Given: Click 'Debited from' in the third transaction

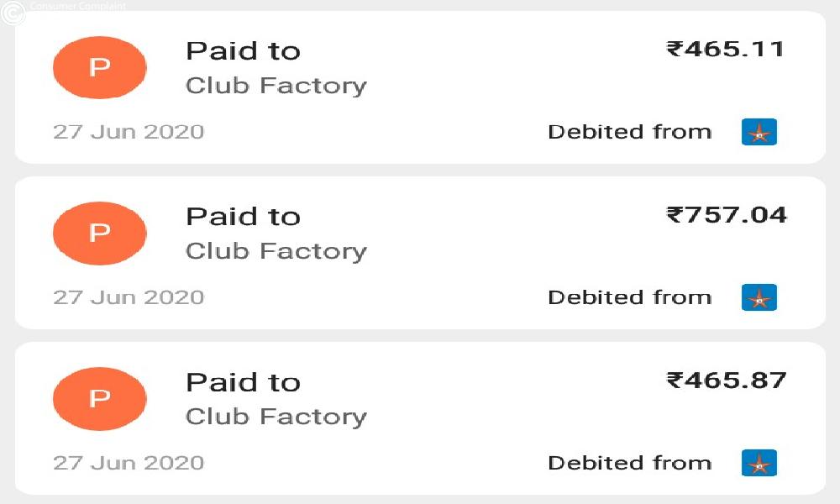Looking at the screenshot, I should (x=630, y=463).
